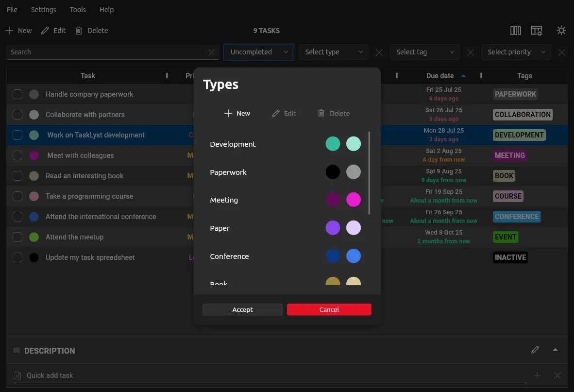Select the Conference type in the list

pos(229,256)
